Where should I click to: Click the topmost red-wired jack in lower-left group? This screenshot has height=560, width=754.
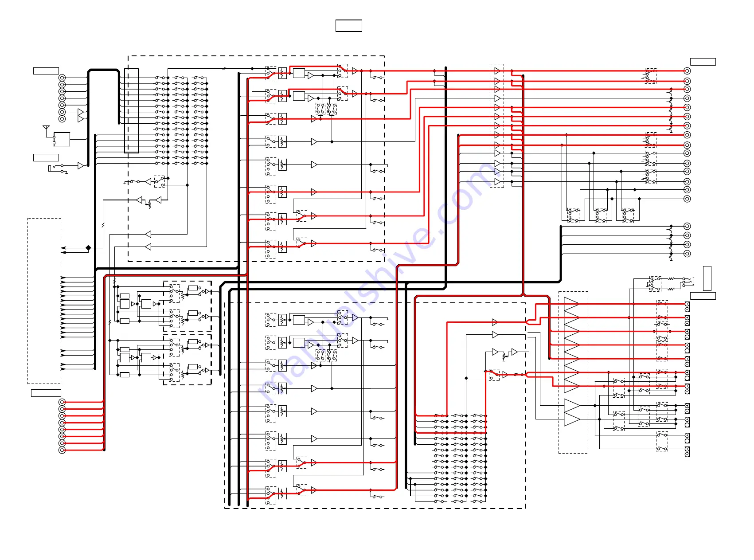tap(62, 402)
